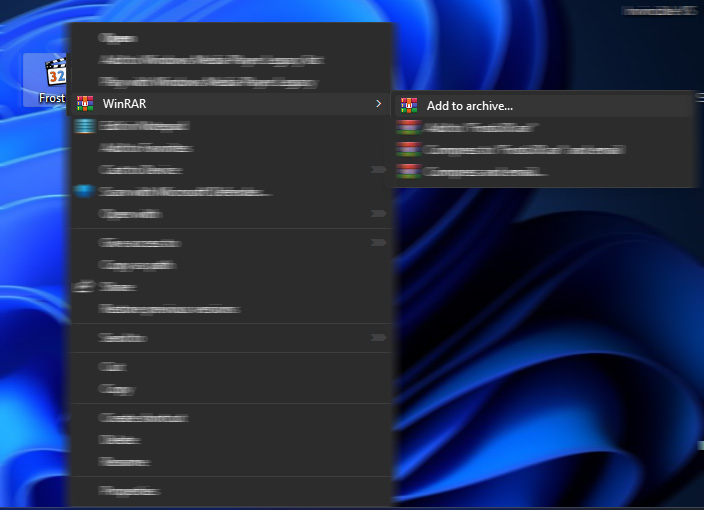
Task: Click the Frost file name label
Action: click(52, 98)
